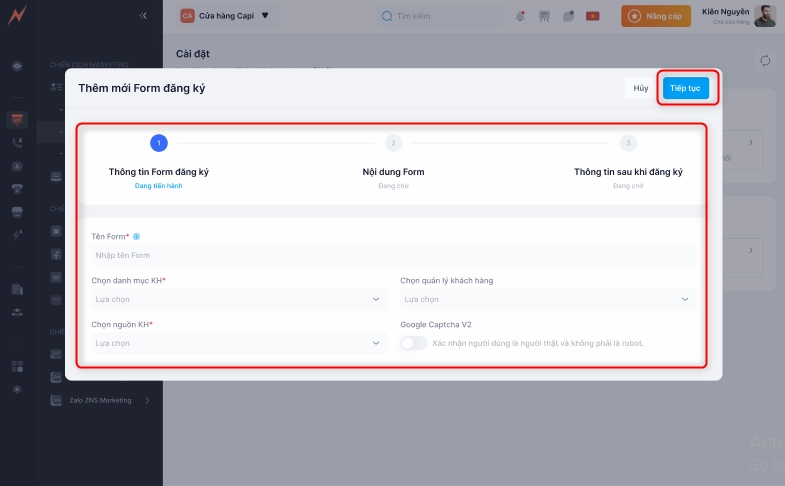Click the refresh icon on settings page
The width and height of the screenshot is (785, 486).
point(765,61)
